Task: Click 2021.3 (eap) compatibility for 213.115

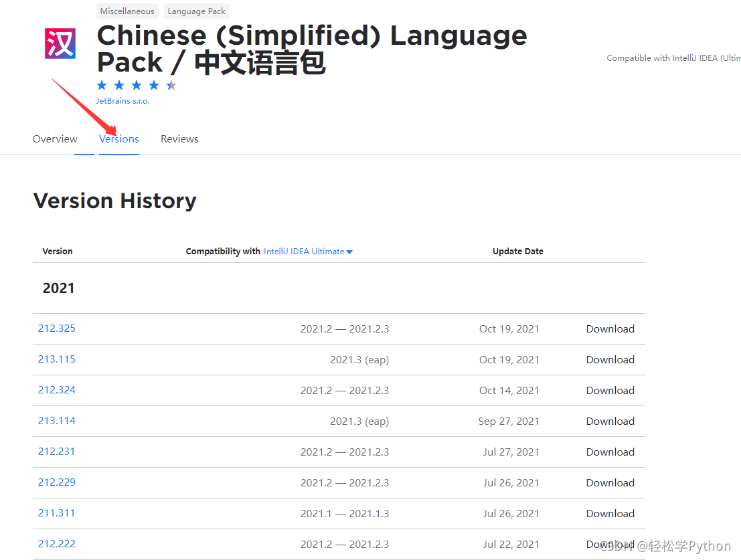Action: point(359,360)
